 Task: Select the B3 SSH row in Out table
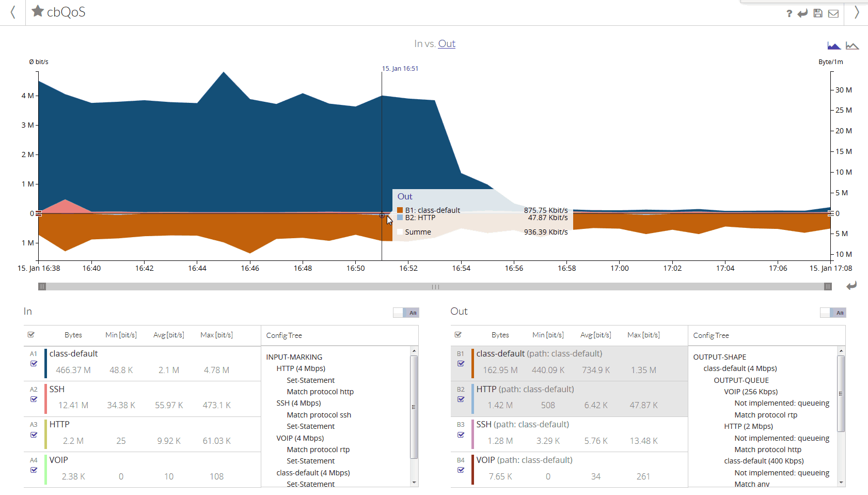click(x=569, y=434)
